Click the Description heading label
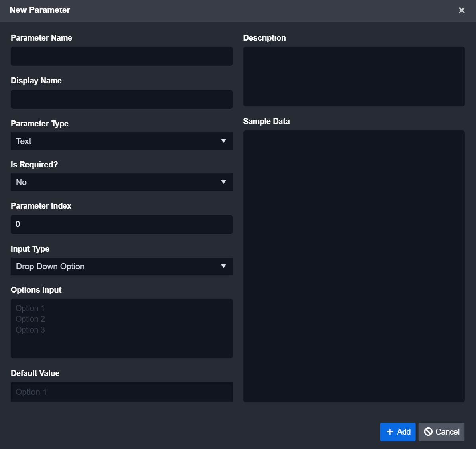 (264, 38)
